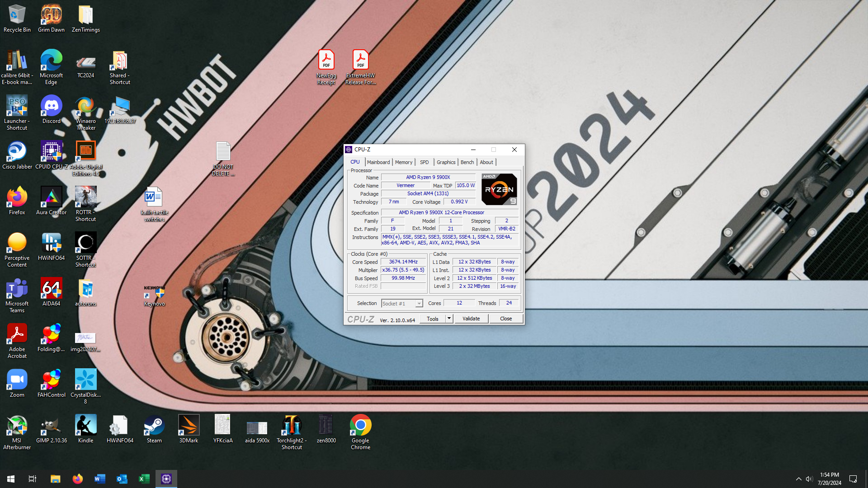
Task: Select the CrystalDisk 8 icon
Action: click(x=85, y=386)
